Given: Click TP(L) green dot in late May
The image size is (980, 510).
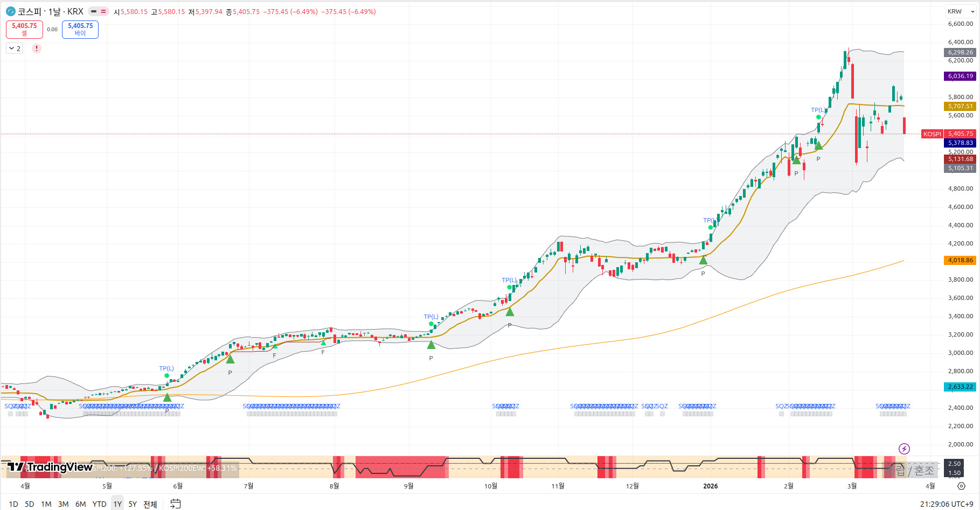Looking at the screenshot, I should click(x=166, y=375).
